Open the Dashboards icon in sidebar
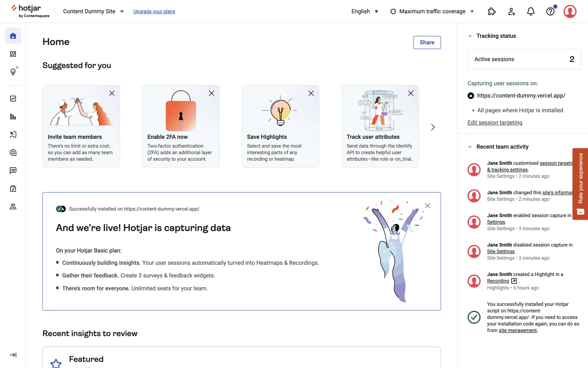Image resolution: width=588 pixels, height=368 pixels. pyautogui.click(x=13, y=54)
